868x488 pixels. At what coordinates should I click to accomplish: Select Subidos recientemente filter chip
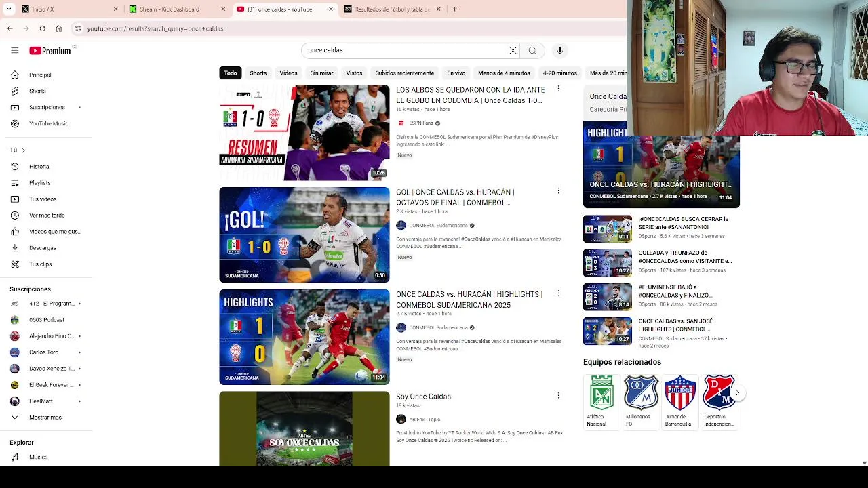pyautogui.click(x=404, y=73)
